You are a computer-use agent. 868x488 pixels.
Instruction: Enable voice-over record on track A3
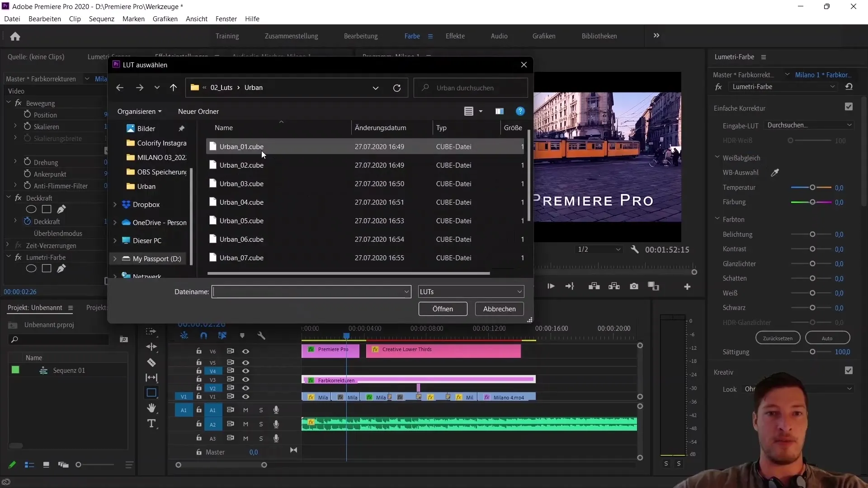click(x=276, y=438)
